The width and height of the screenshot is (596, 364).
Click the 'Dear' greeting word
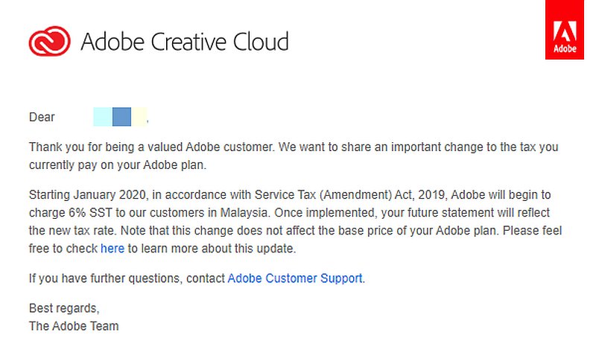(x=42, y=117)
